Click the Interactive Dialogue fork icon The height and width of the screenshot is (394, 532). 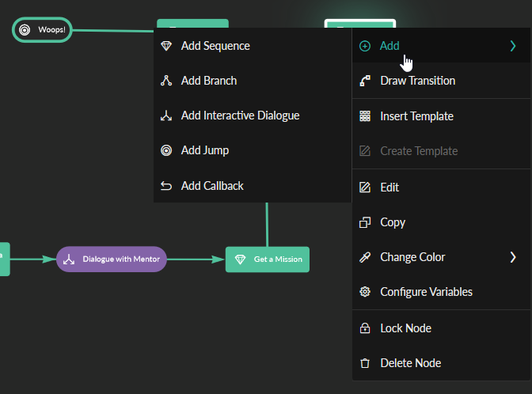click(x=166, y=116)
